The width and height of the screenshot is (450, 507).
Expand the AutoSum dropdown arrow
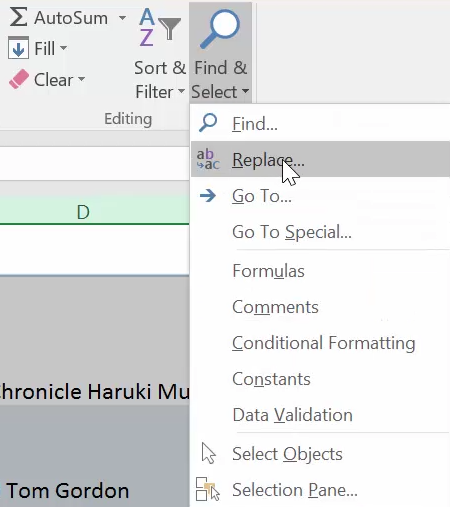click(x=122, y=17)
